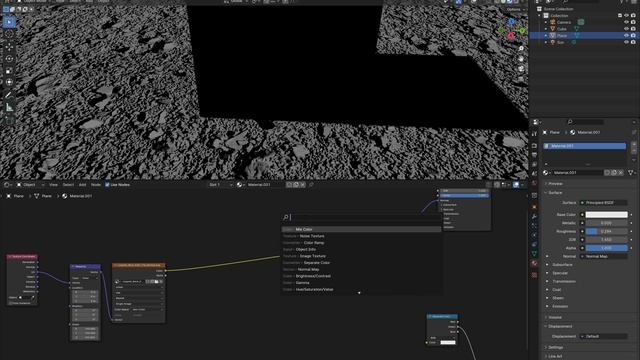Open the Object properties tab icon

[534, 207]
